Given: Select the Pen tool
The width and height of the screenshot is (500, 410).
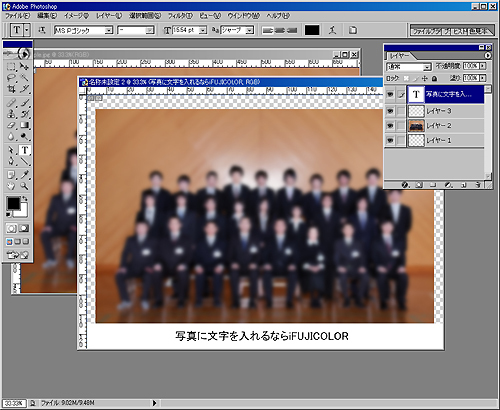Looking at the screenshot, I should (11, 162).
